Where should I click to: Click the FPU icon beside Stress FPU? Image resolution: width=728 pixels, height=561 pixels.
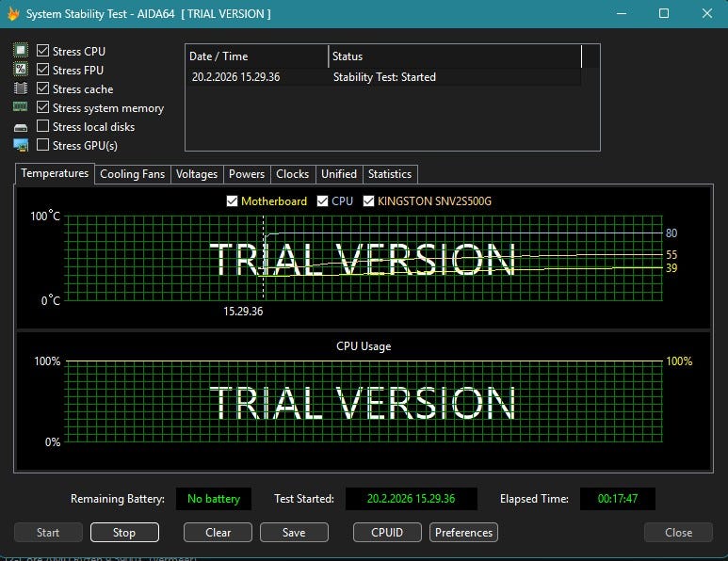coord(21,70)
